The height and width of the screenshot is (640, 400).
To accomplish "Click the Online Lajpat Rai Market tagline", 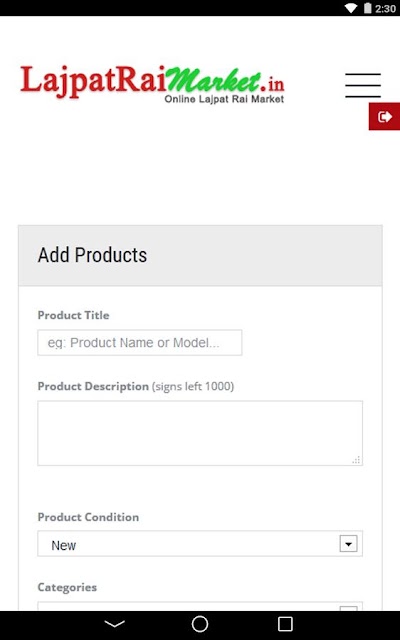I will [x=224, y=99].
